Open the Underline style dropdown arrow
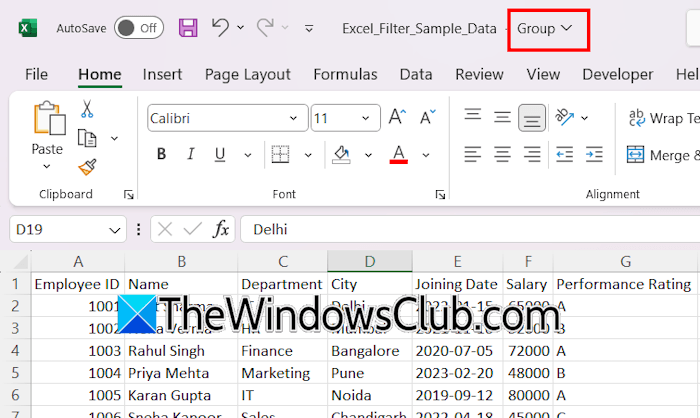The width and height of the screenshot is (700, 418). 248,155
